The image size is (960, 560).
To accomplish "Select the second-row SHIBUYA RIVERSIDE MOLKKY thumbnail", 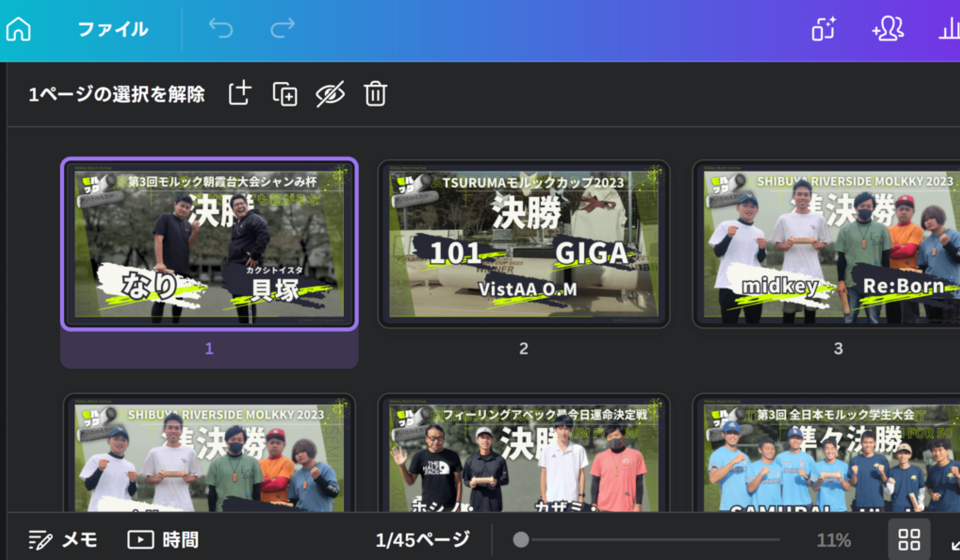I will [x=209, y=453].
